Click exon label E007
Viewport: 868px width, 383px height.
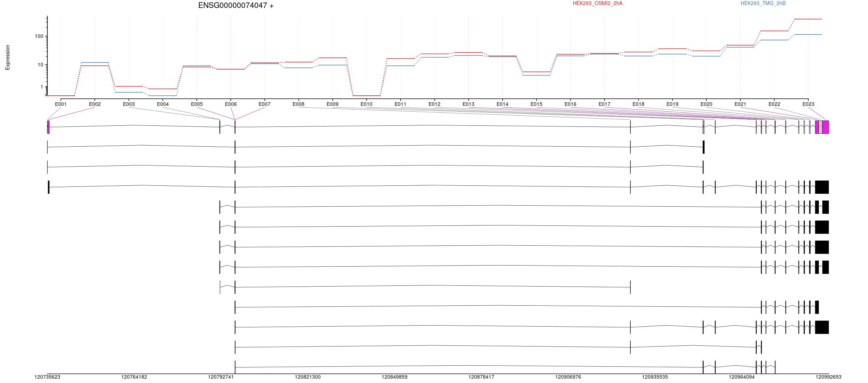pyautogui.click(x=264, y=104)
